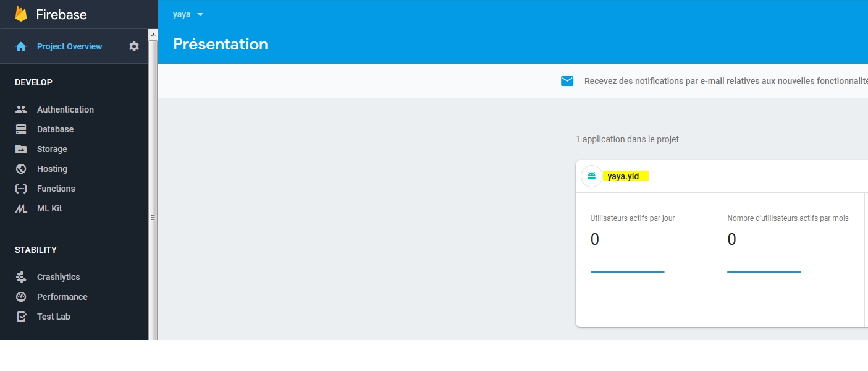Image resolution: width=868 pixels, height=371 pixels.
Task: Open Test Lab under Stability
Action: coord(53,317)
